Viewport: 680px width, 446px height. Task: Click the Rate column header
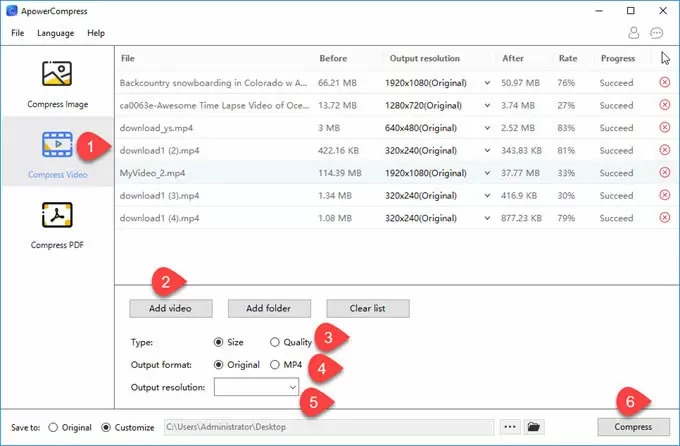568,58
